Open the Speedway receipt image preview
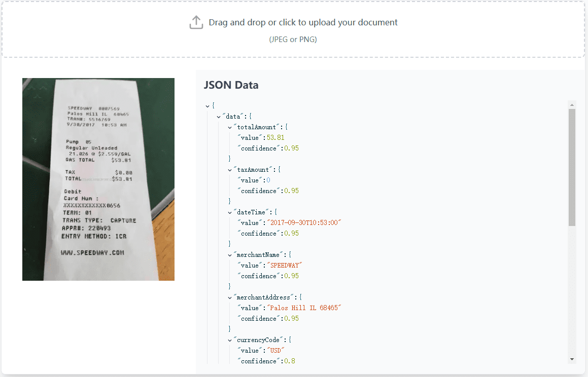588x377 pixels. 98,179
